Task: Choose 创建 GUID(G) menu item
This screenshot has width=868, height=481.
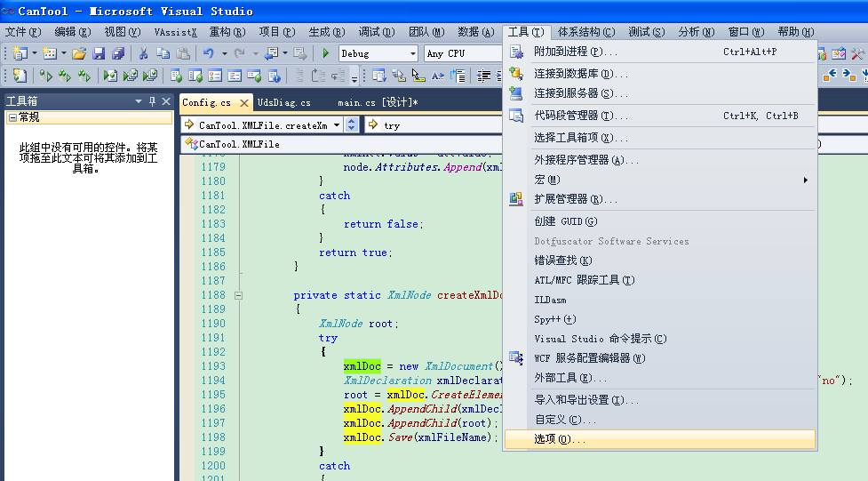Action: pos(660,221)
